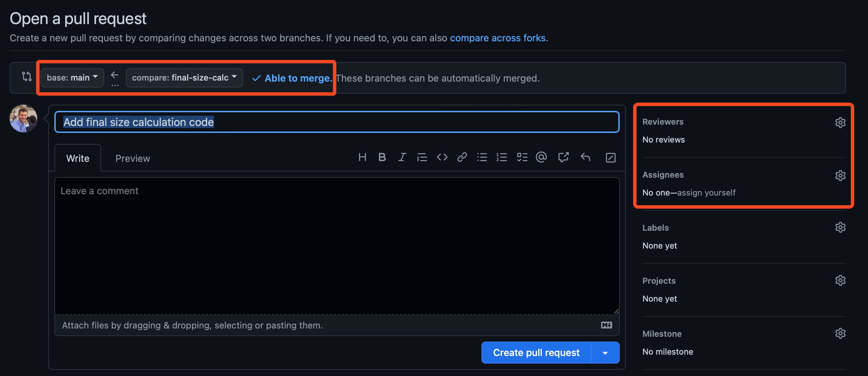The image size is (868, 376).
Task: Open the base: main branch dropdown
Action: point(72,78)
